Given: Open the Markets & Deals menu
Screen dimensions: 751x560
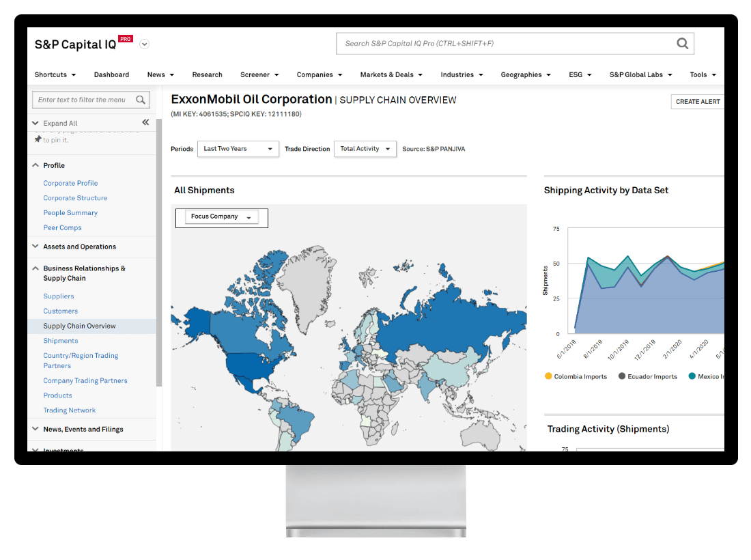Looking at the screenshot, I should [391, 74].
